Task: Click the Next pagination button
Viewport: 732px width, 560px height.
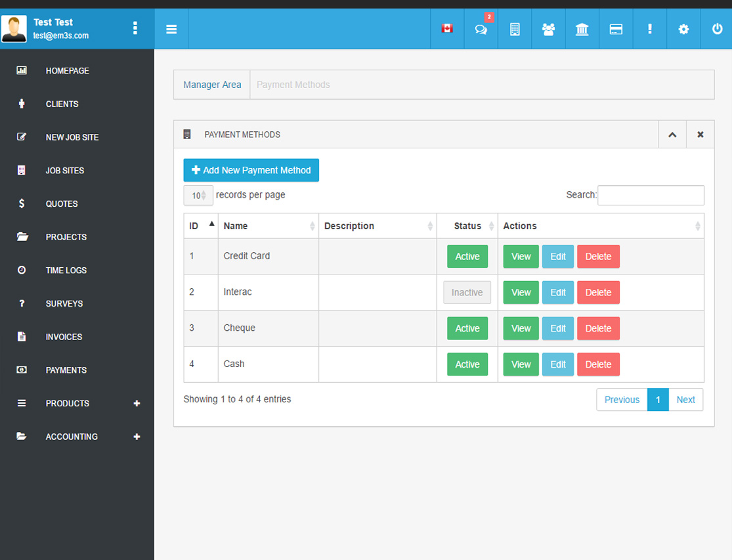Action: (x=686, y=399)
